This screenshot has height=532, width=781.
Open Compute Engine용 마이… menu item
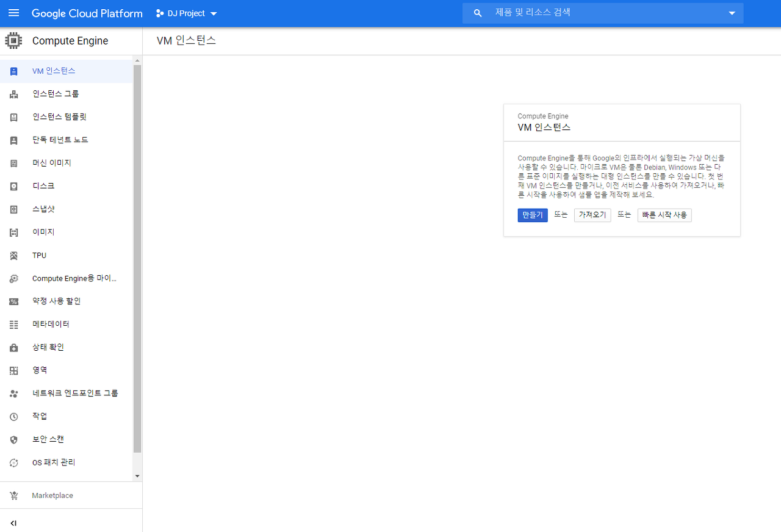pos(67,279)
